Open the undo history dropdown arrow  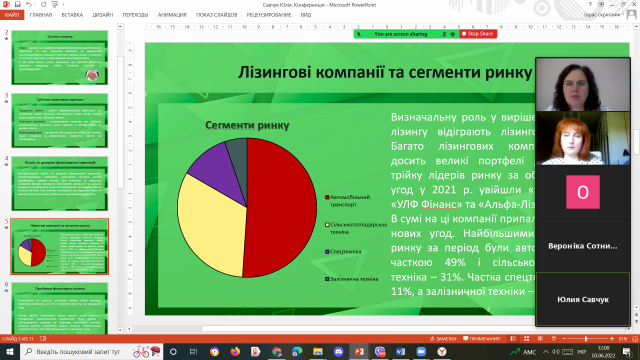point(35,4)
